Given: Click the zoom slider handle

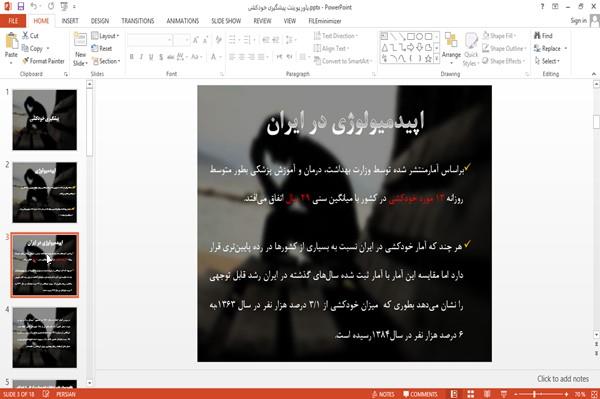Looking at the screenshot, I should 534,394.
